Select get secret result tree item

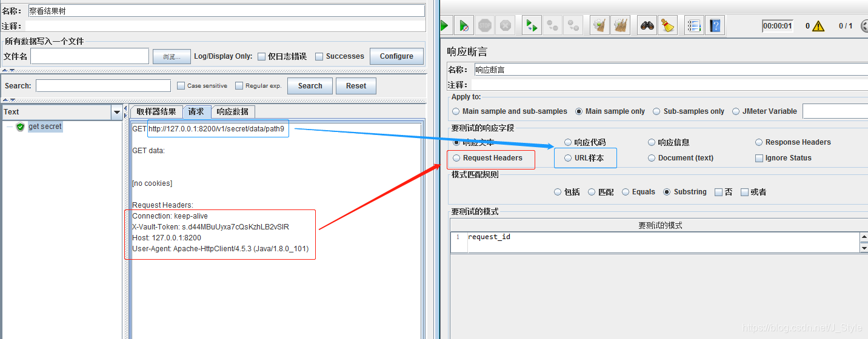(45, 127)
